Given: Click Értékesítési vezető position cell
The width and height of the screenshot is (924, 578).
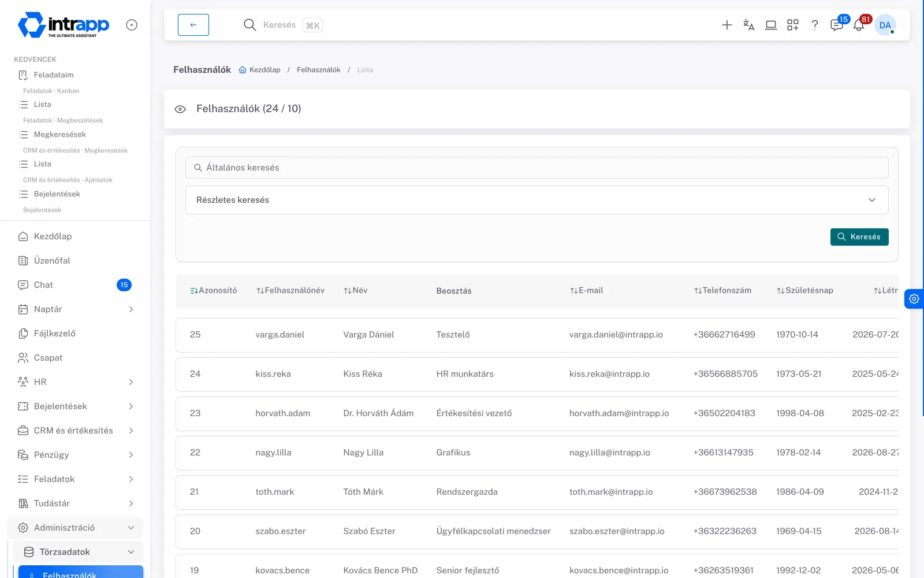Looking at the screenshot, I should coord(474,413).
